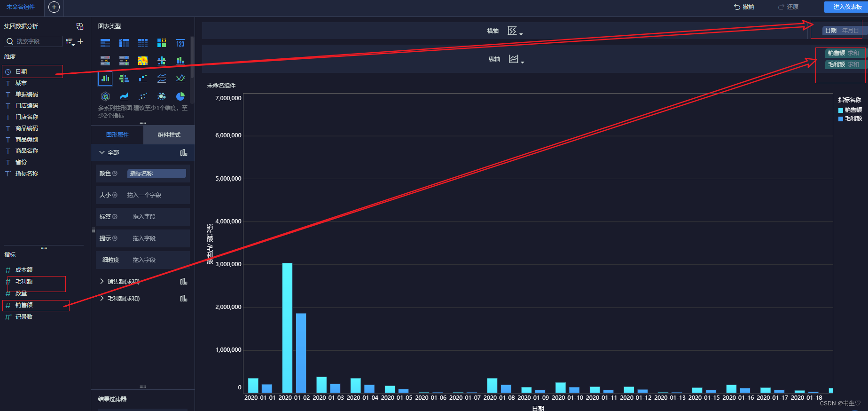The image size is (868, 411).
Task: Select the stacked column chart type
Action: 180,61
